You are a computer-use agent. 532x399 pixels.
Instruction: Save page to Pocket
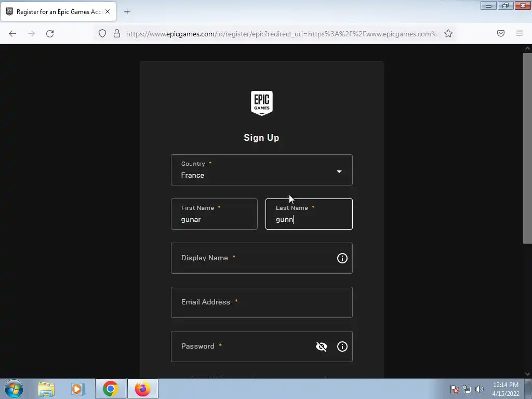coord(501,33)
